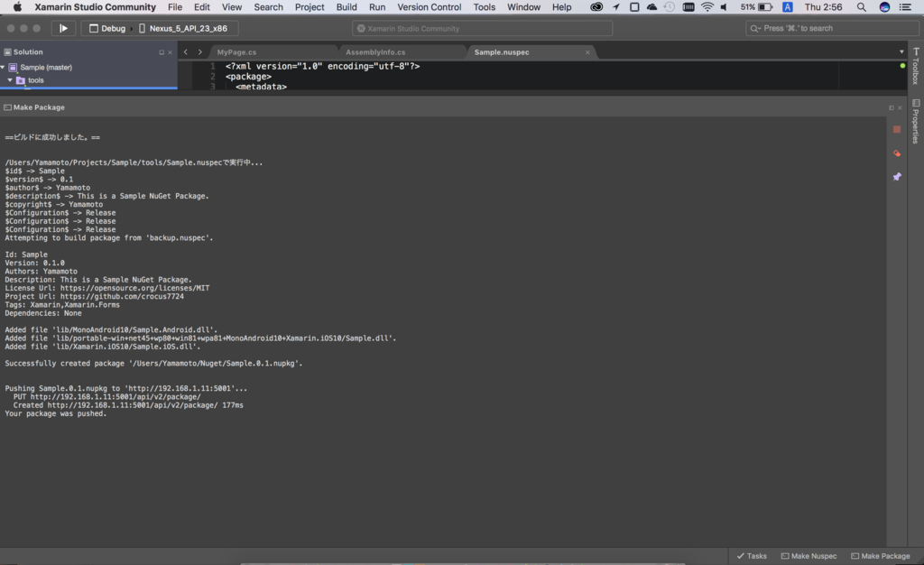Show the Tasks pad
924x565 pixels.
click(752, 556)
